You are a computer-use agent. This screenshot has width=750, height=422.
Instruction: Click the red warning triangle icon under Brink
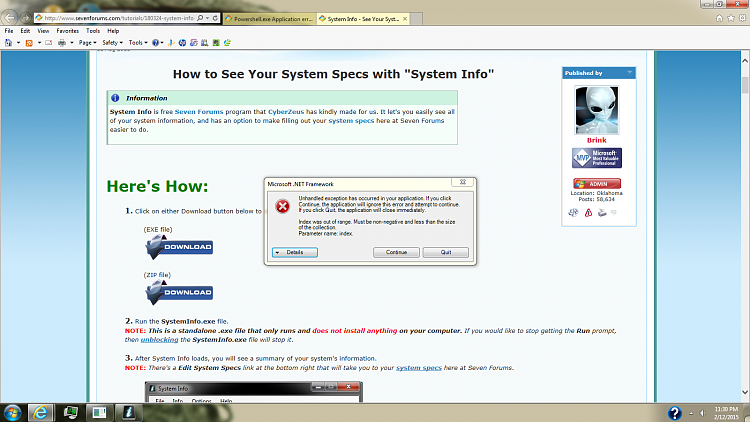[x=588, y=213]
